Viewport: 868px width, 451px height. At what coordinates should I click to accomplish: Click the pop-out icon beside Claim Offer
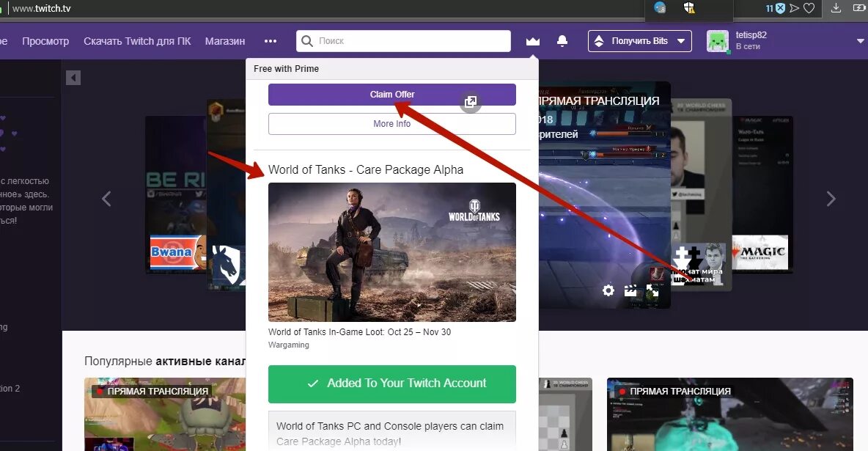[471, 102]
